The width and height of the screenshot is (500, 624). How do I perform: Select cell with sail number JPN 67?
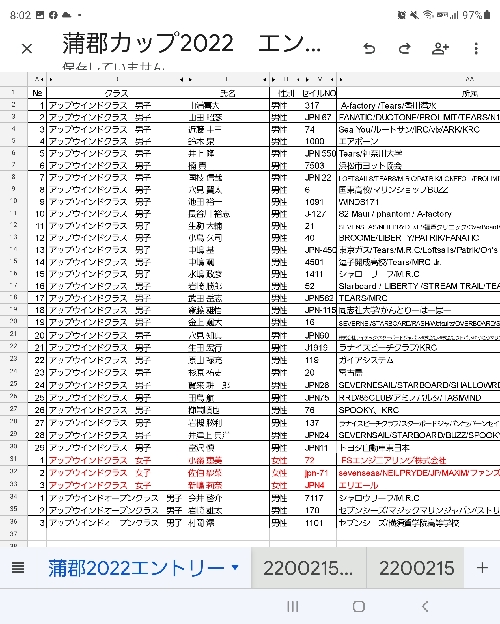318,117
